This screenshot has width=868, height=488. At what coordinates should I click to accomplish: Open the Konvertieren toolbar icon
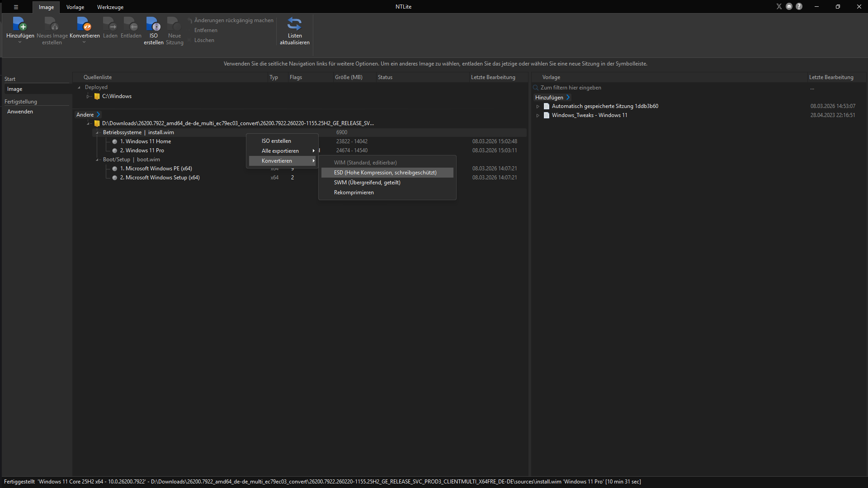click(x=84, y=24)
